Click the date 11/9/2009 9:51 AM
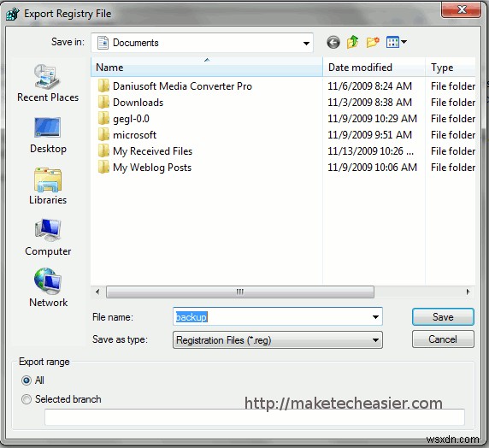Screen dimensions: 489x448 (x=369, y=135)
